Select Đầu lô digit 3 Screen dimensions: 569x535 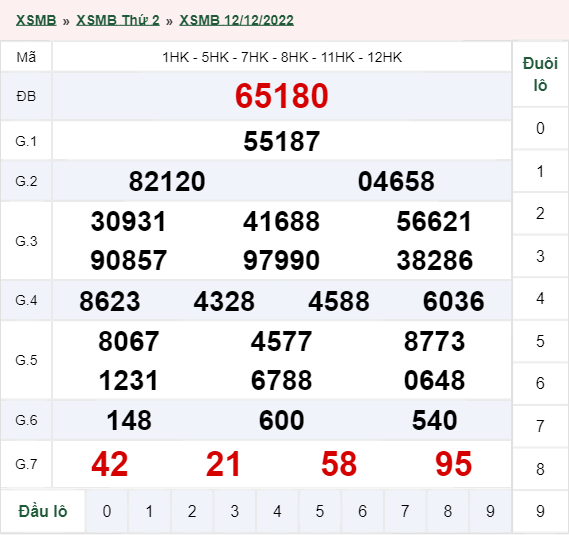(235, 511)
